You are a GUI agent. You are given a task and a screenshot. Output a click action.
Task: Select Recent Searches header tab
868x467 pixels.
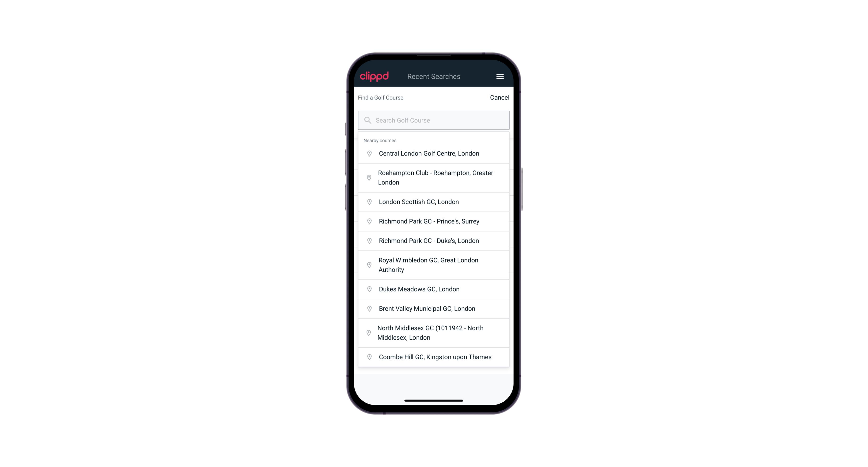434,76
